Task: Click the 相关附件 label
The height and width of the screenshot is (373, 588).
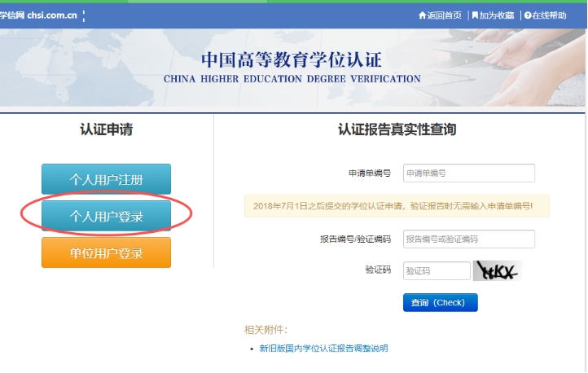Action: coord(265,330)
